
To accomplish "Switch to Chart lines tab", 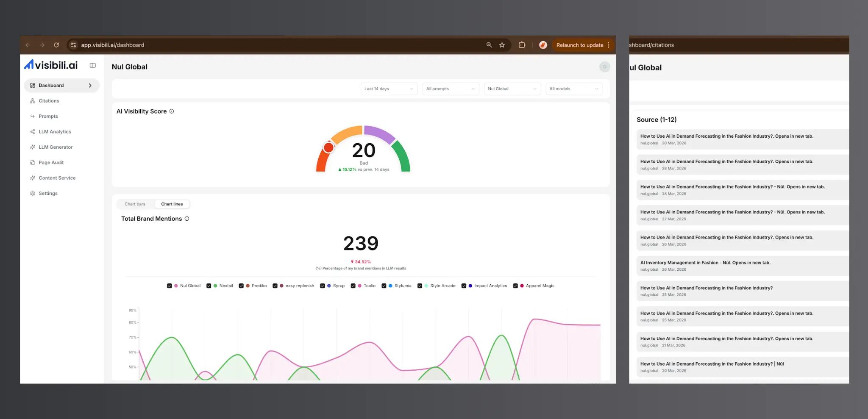I will click(x=172, y=204).
